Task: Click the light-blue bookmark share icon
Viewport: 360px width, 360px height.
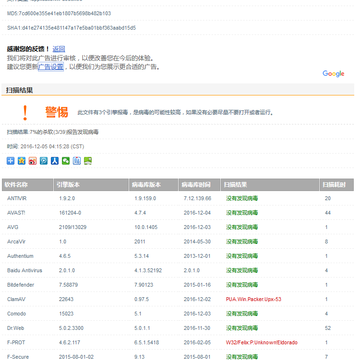Action: [x=77, y=161]
